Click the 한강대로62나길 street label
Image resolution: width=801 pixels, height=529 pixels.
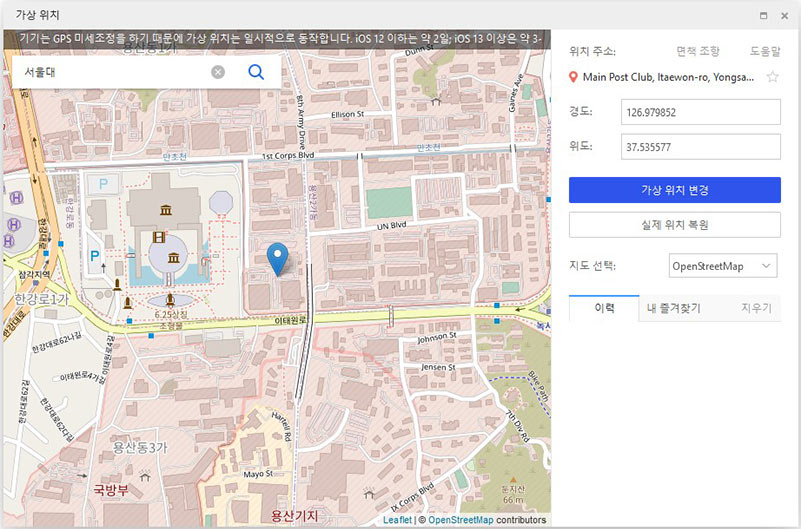coord(56,342)
